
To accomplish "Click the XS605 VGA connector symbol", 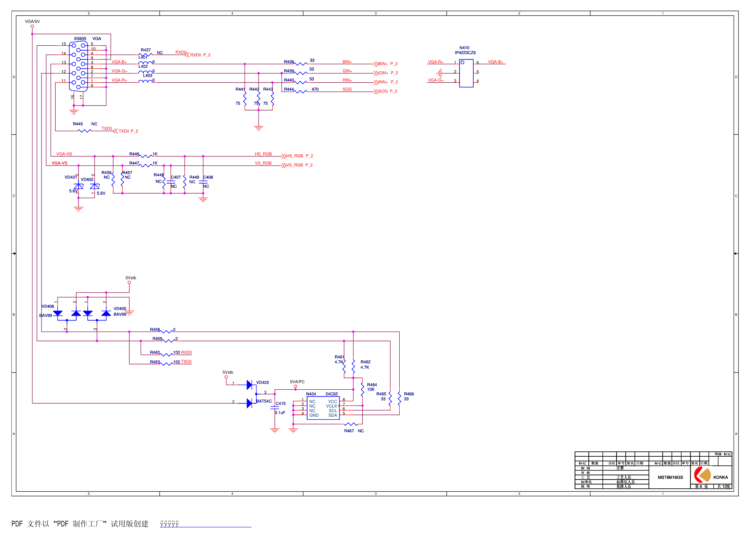I will (78, 67).
